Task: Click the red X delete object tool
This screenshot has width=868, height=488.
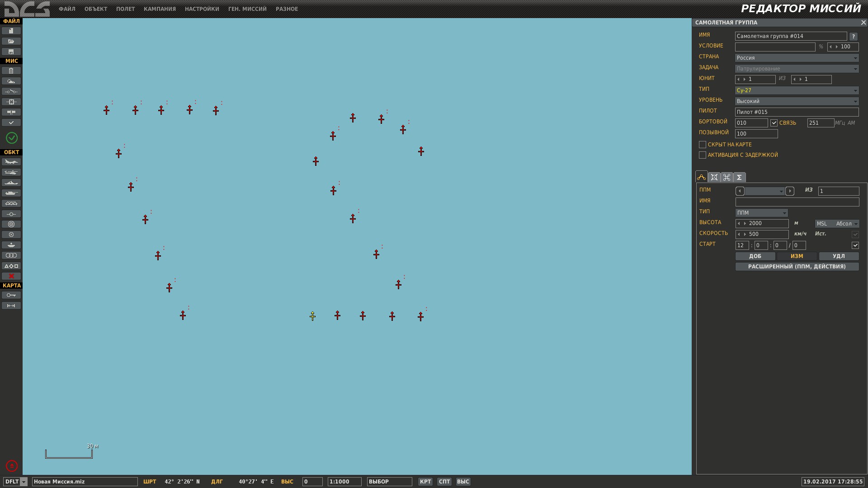Action: point(11,276)
